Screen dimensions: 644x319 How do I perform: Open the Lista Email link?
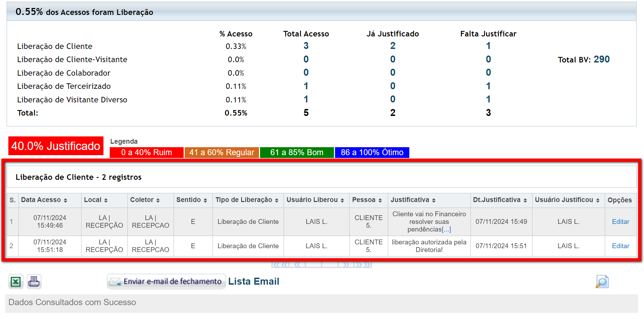coord(253,282)
